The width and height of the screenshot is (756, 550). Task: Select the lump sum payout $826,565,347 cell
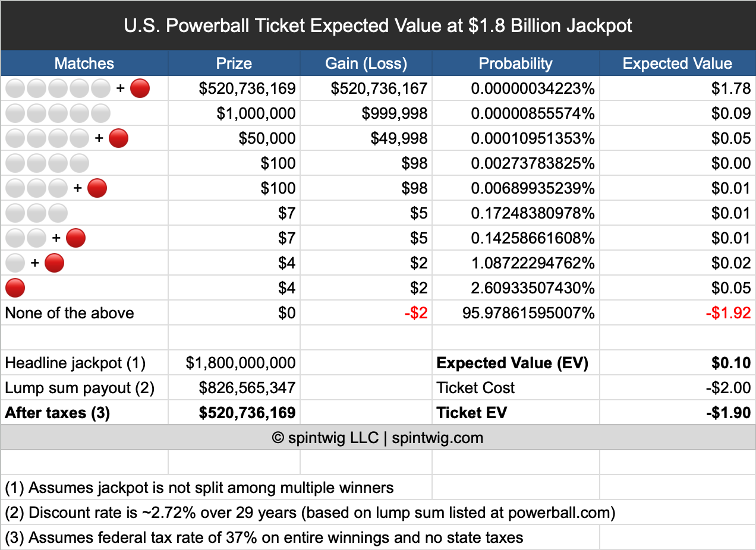click(247, 388)
